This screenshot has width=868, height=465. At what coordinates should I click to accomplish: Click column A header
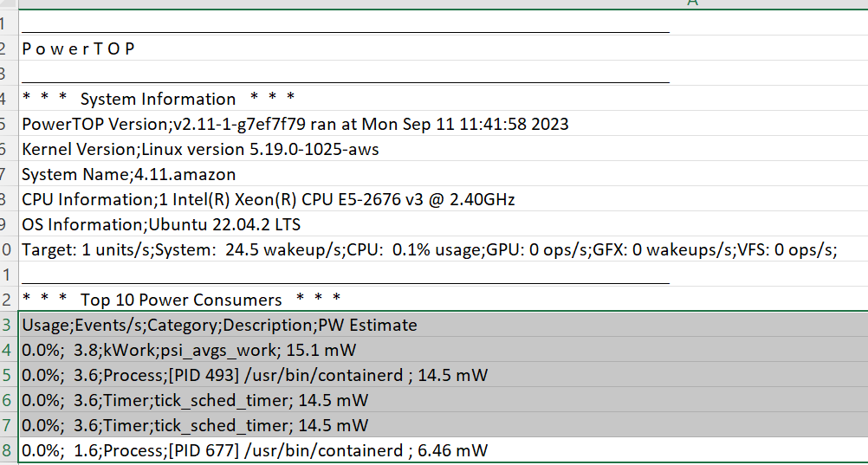[692, 3]
